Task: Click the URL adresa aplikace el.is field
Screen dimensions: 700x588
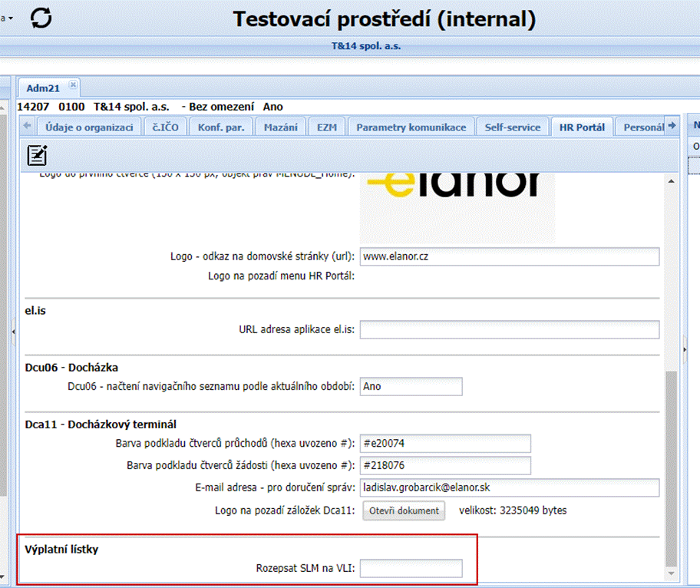Action: 509,329
